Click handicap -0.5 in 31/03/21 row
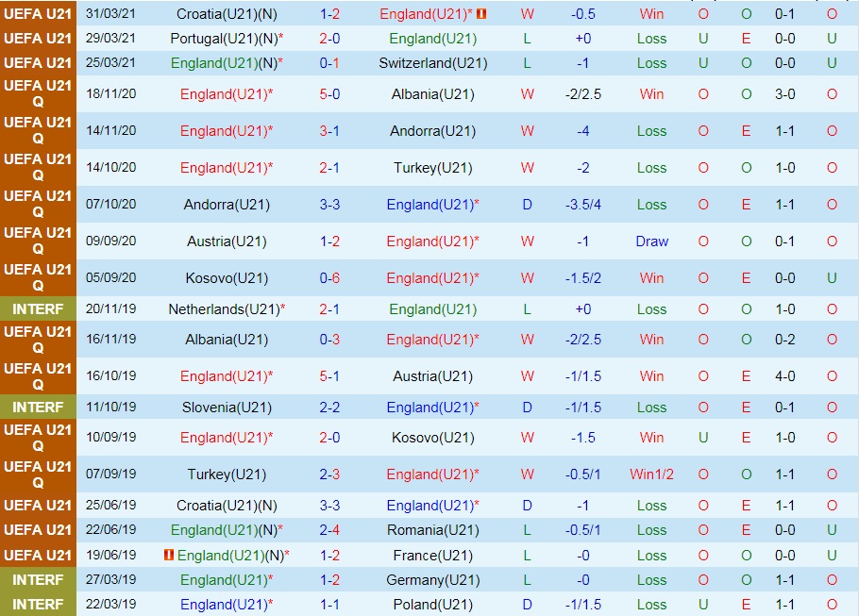 coord(583,14)
